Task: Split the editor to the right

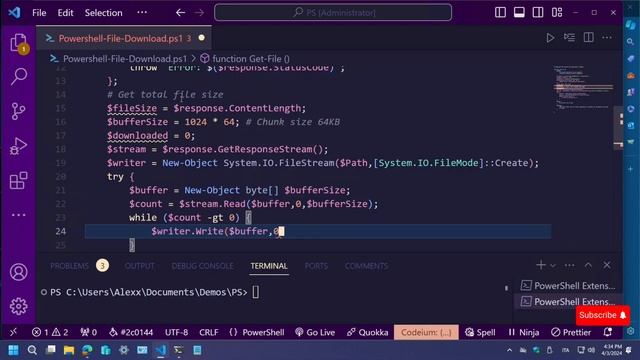Action: [589, 38]
